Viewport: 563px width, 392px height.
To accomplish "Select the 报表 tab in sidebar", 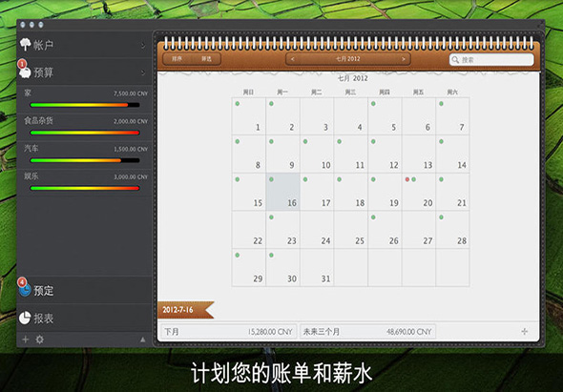I will click(x=84, y=318).
